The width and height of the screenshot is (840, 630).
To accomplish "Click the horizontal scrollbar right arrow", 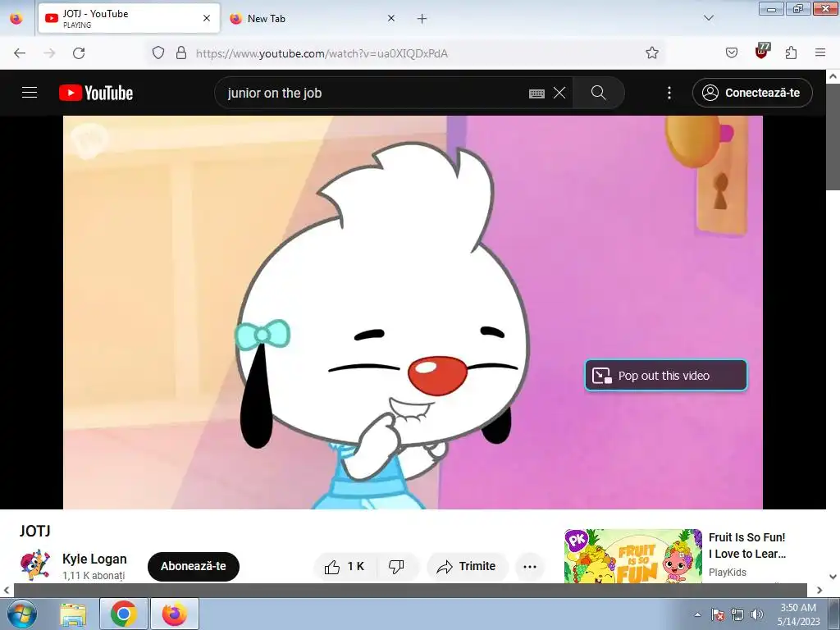I will (819, 590).
